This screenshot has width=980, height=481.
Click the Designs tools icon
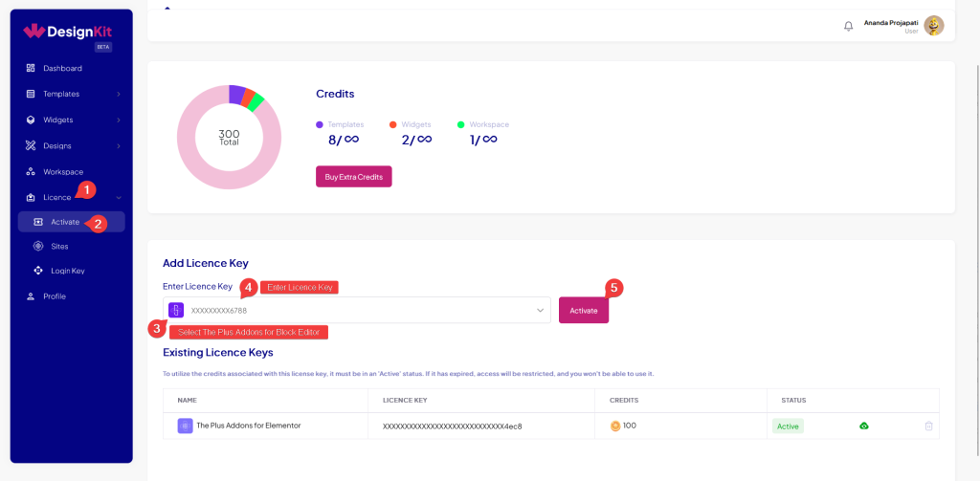pyautogui.click(x=31, y=145)
